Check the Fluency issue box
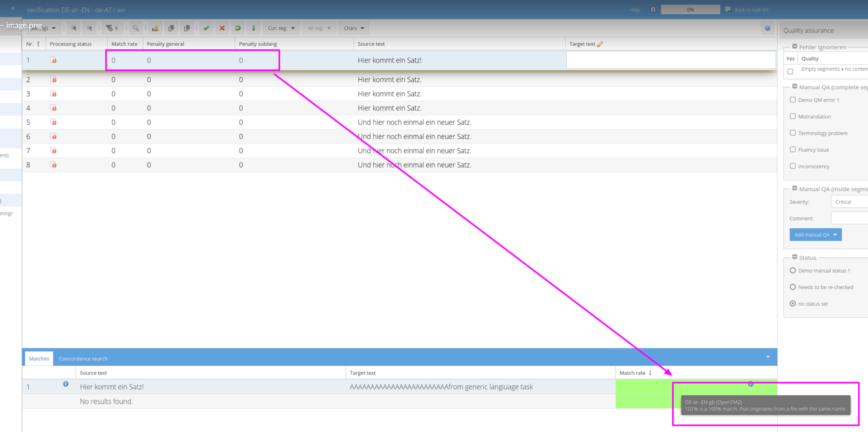Viewport: 868px width, 432px height. pyautogui.click(x=793, y=149)
